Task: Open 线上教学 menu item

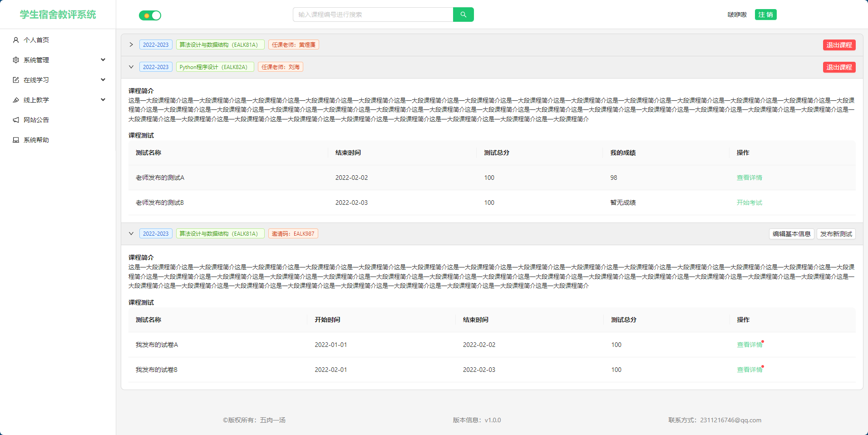Action: [x=58, y=100]
